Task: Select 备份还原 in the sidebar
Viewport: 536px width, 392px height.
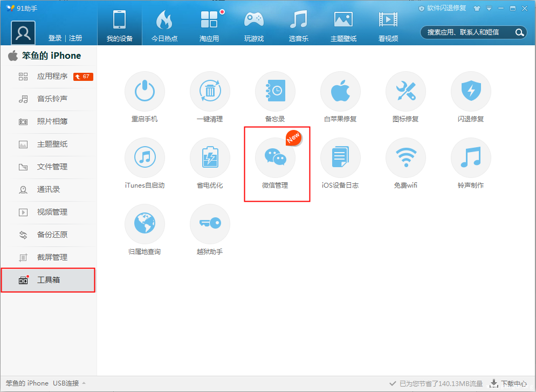Action: (49, 235)
